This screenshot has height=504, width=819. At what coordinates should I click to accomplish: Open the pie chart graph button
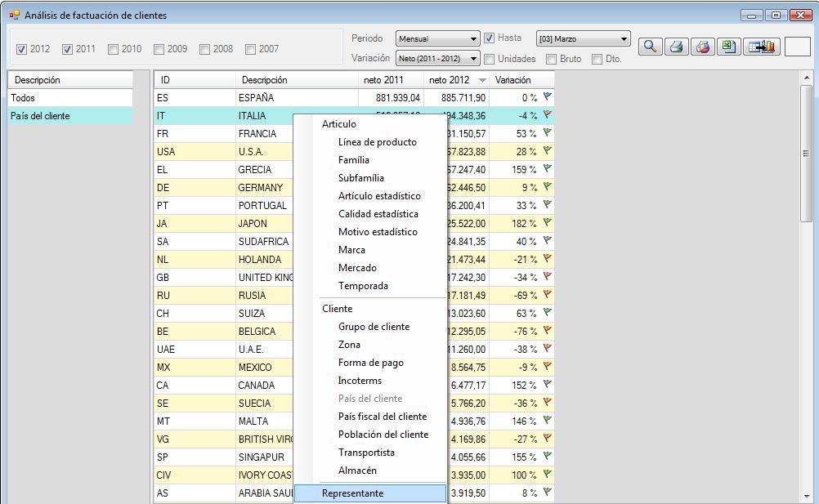703,47
